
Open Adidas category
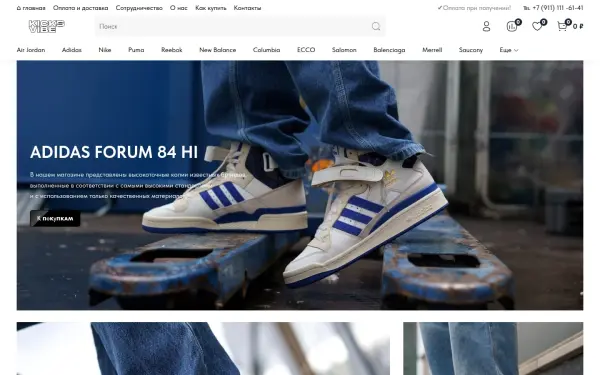tap(72, 50)
